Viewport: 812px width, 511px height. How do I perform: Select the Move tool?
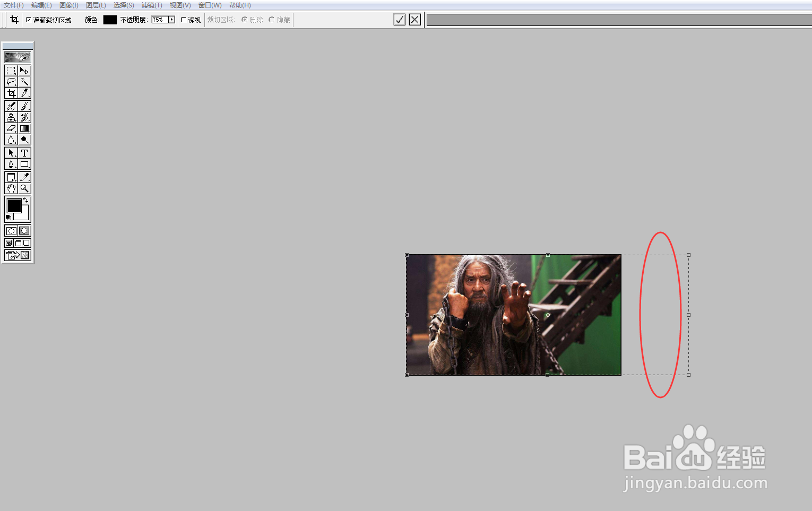click(x=24, y=71)
